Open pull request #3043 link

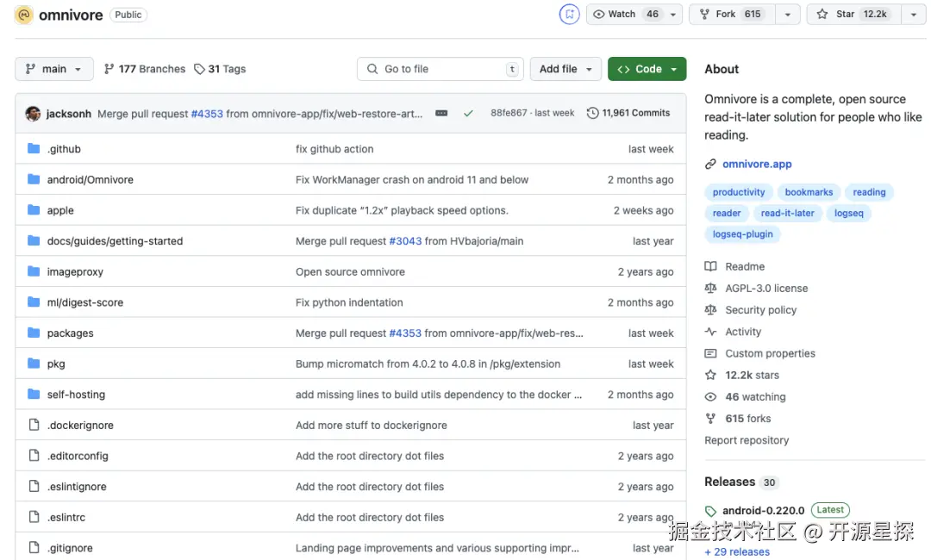point(405,241)
